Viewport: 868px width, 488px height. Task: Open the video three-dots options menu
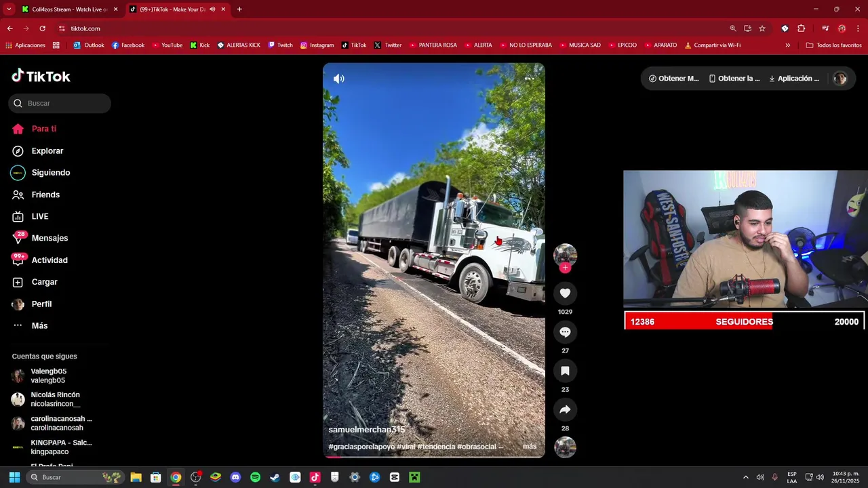tap(530, 79)
